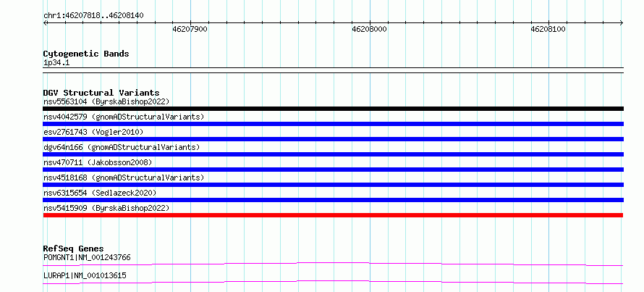Open variant dgv64n166 (gnomADStructuralVariants) label
Viewport: 644px width, 292px height.
coord(122,147)
